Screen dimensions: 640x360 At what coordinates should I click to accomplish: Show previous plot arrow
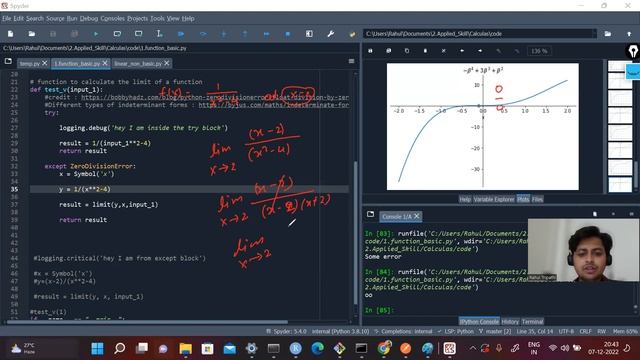(x=462, y=51)
